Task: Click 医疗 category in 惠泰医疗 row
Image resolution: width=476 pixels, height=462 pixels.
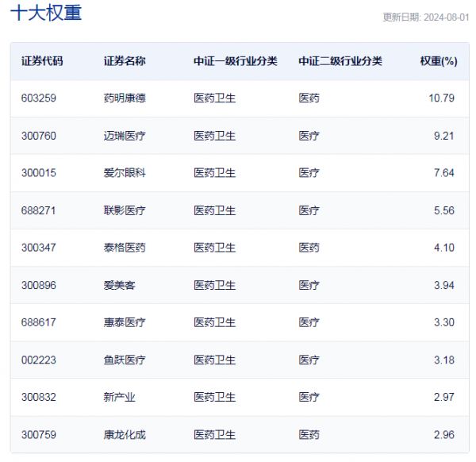Action: [x=309, y=322]
